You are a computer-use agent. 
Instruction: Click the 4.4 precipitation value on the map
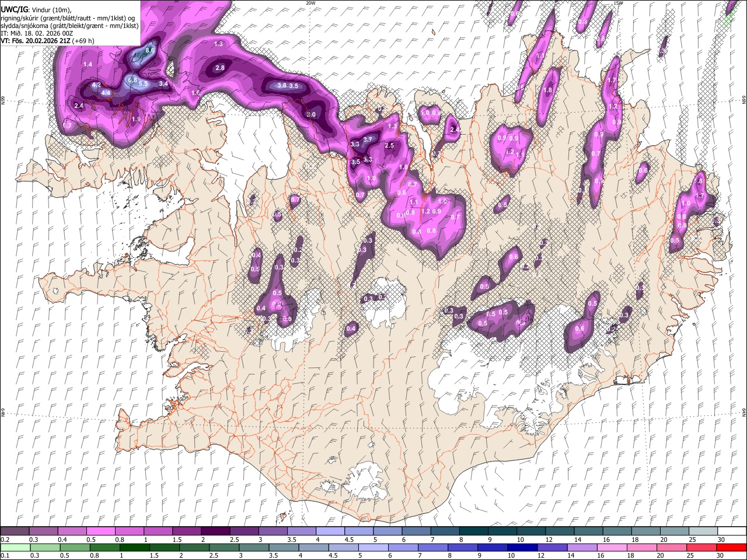pyautogui.click(x=106, y=93)
